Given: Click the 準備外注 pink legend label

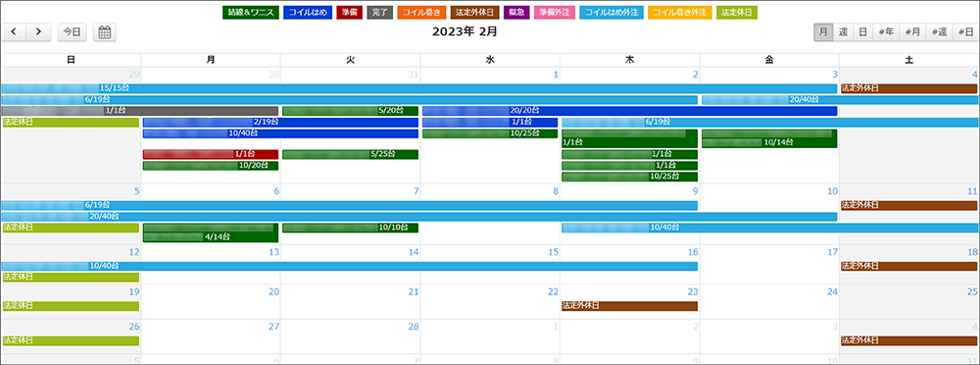Looking at the screenshot, I should coord(555,12).
